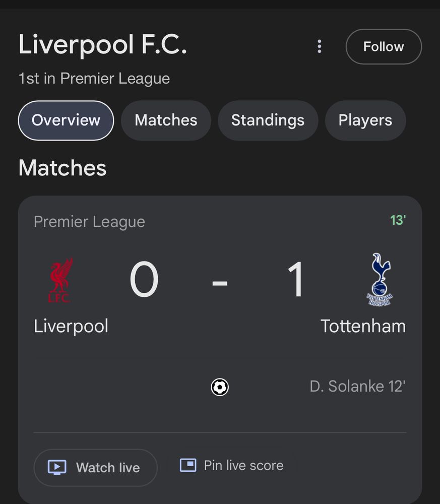This screenshot has width=440, height=504.
Task: Click the Tottenham Hotspur crest
Action: [x=380, y=279]
